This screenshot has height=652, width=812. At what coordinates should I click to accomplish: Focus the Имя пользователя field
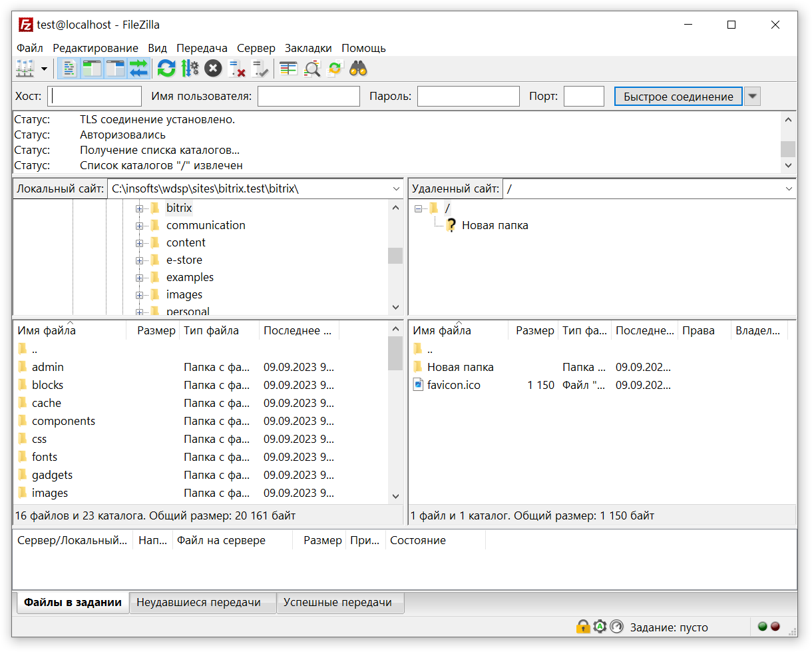click(x=309, y=96)
